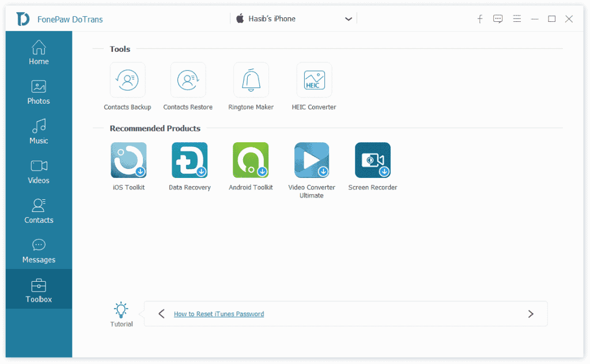Open the Data Recovery product
The width and height of the screenshot is (590, 364).
tap(189, 160)
